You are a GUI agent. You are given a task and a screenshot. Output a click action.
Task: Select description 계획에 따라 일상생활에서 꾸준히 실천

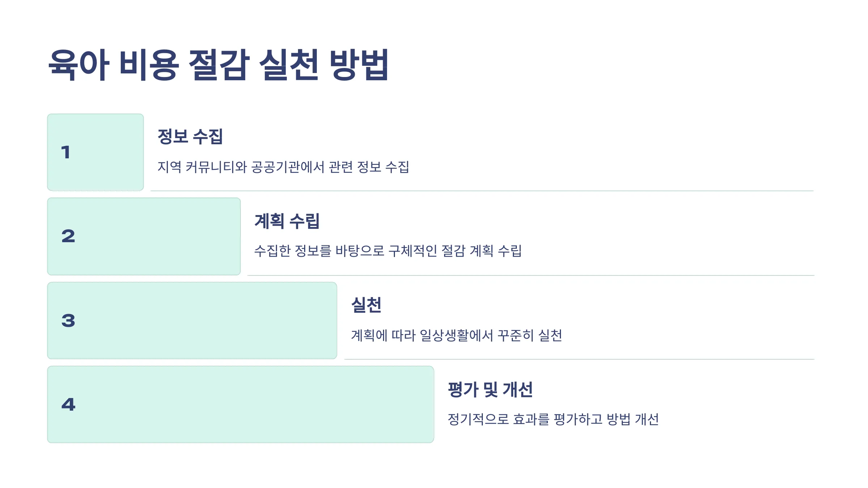tap(456, 335)
